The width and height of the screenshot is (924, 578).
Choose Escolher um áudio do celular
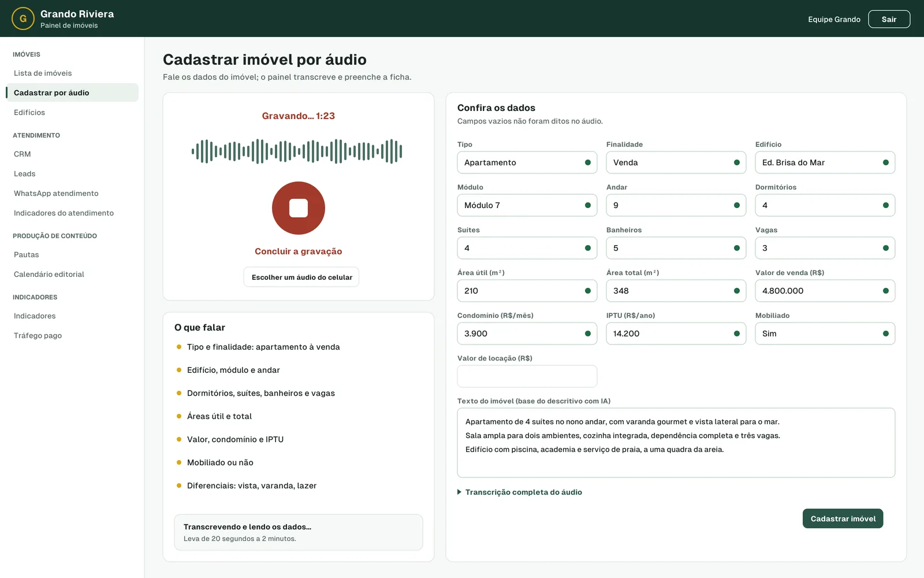click(301, 277)
